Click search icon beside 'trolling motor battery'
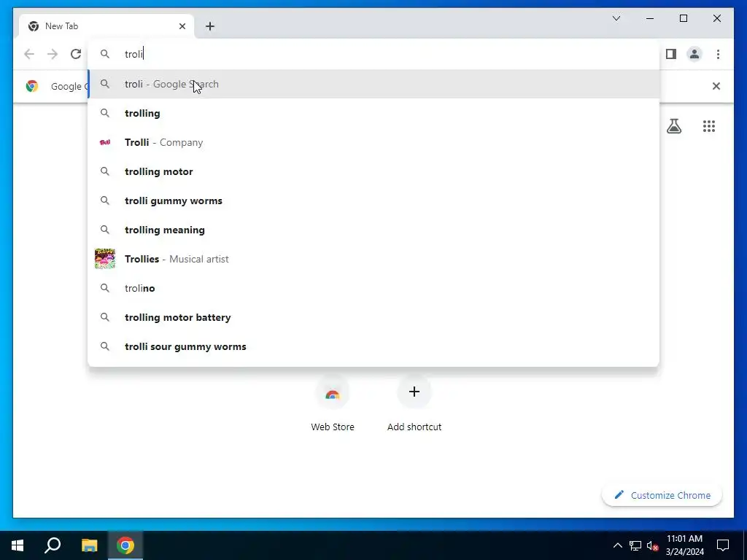Viewport: 747px width, 560px height. (105, 317)
